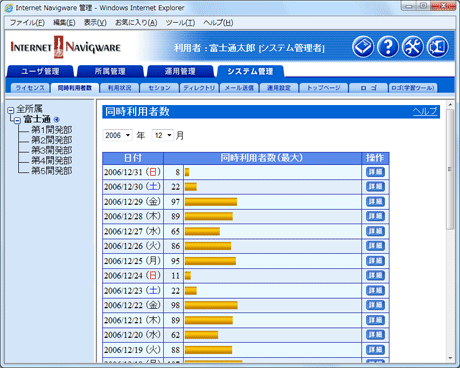Click the 詳細 button for 2006/12/27

click(x=375, y=231)
